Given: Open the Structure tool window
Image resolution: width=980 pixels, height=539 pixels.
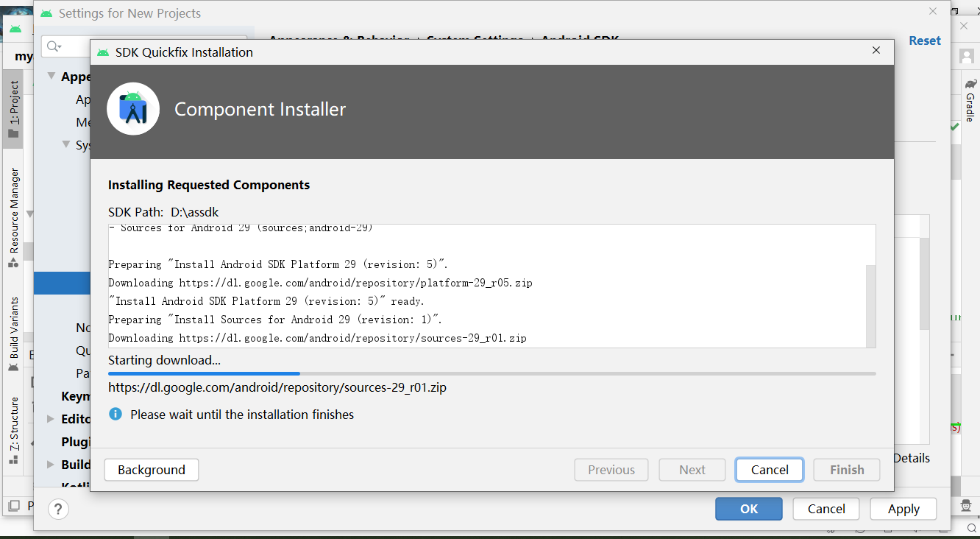Looking at the screenshot, I should coord(13,430).
